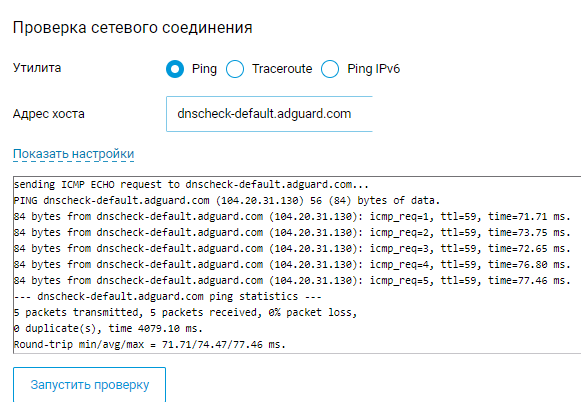Click the '0 duplicate(s)' time line
The height and width of the screenshot is (402, 581).
(x=108, y=328)
